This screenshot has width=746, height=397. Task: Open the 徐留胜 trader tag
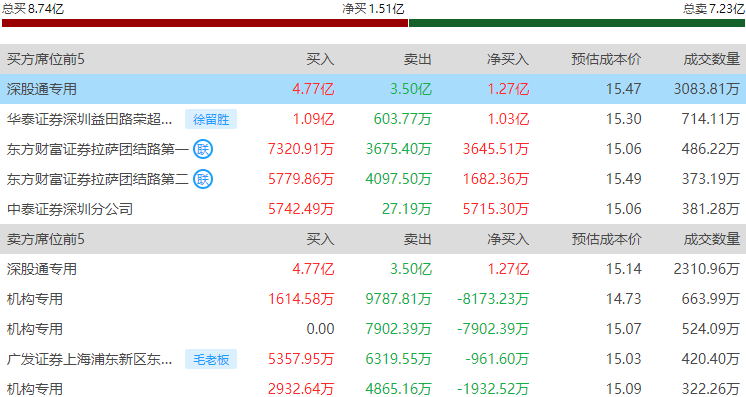pyautogui.click(x=211, y=119)
